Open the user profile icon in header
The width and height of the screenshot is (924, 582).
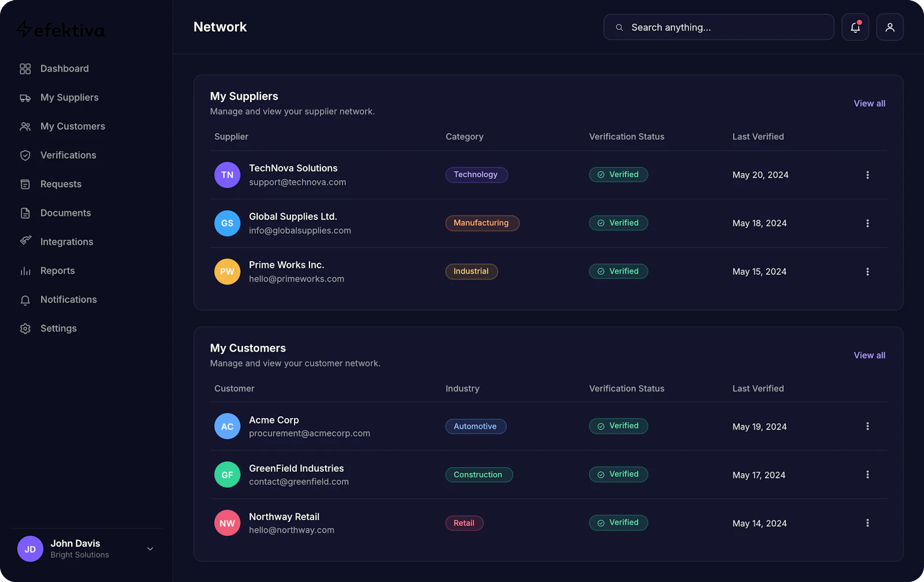[x=890, y=27]
